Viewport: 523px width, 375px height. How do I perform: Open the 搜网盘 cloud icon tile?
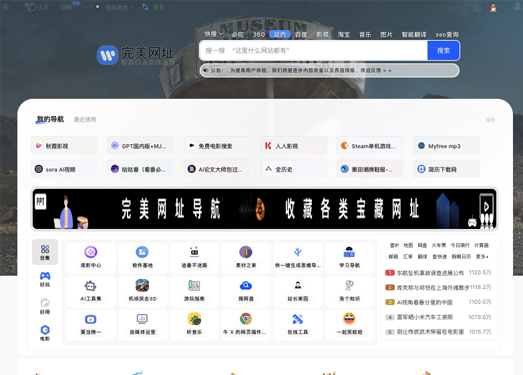click(x=246, y=292)
